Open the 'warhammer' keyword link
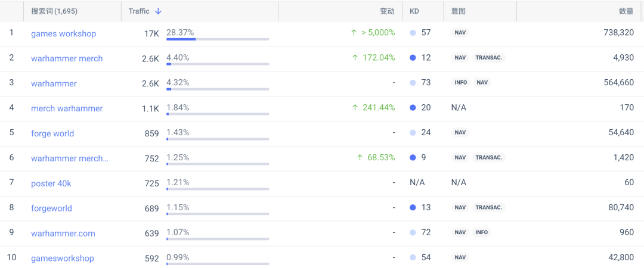Screen dimensions: 644x268 pyautogui.click(x=54, y=84)
